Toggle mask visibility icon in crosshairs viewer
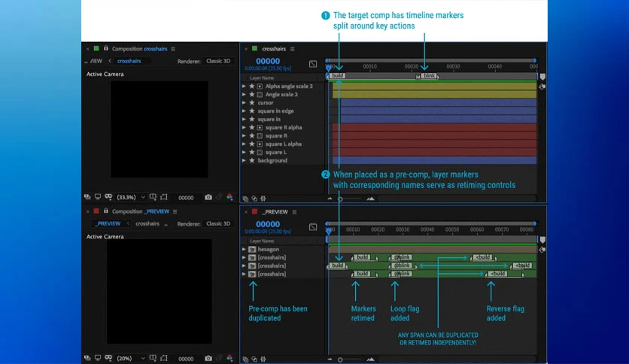The image size is (629, 364). [108, 197]
